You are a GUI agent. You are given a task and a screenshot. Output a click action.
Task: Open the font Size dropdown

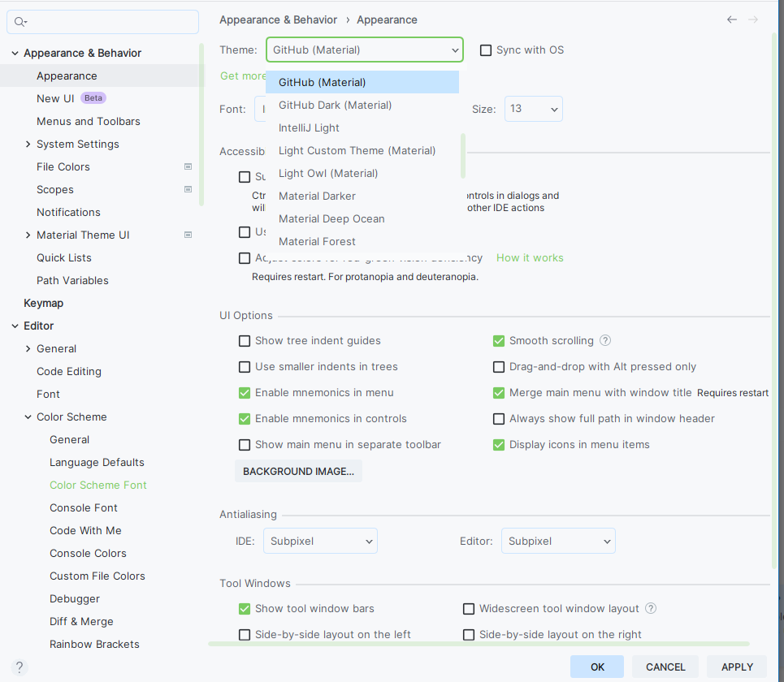click(x=534, y=109)
